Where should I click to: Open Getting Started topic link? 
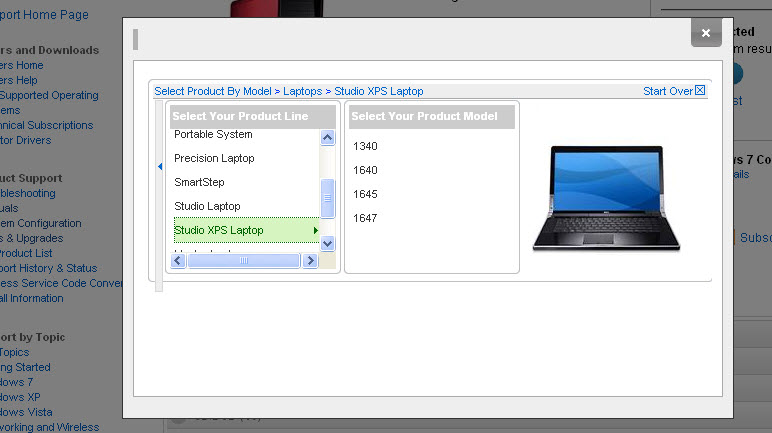[25, 367]
